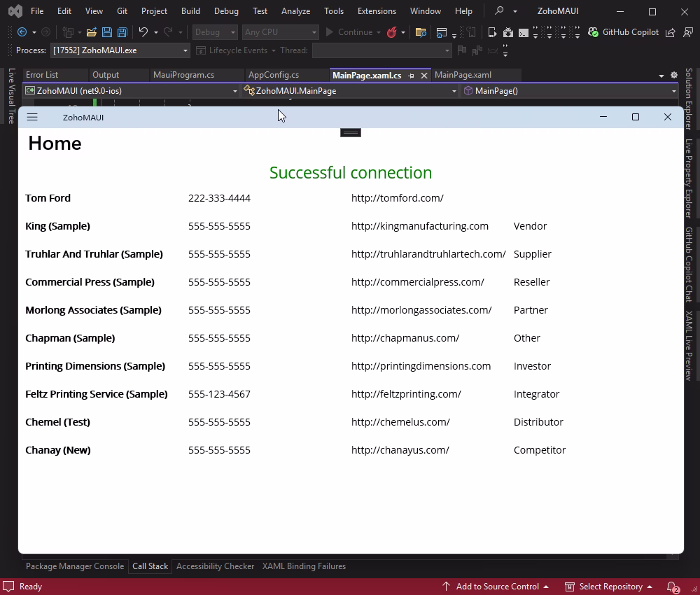Click the Competitor account type text
The width and height of the screenshot is (700, 595).
(x=539, y=450)
